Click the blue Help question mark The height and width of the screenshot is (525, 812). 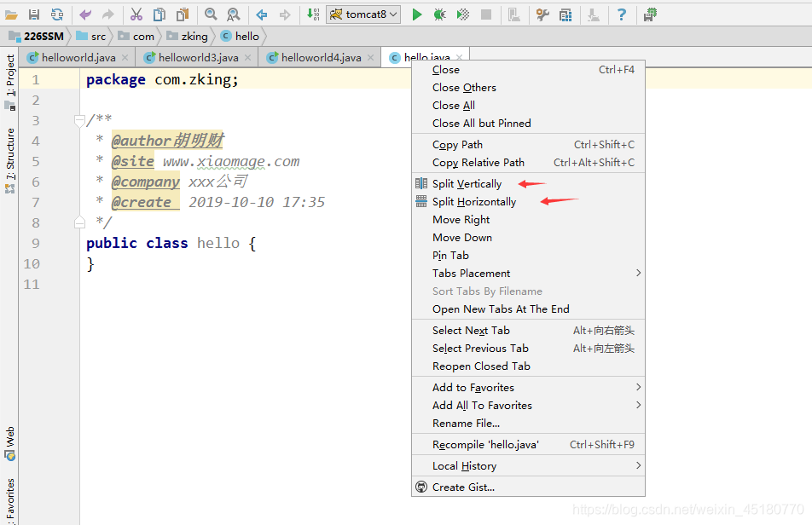click(622, 14)
